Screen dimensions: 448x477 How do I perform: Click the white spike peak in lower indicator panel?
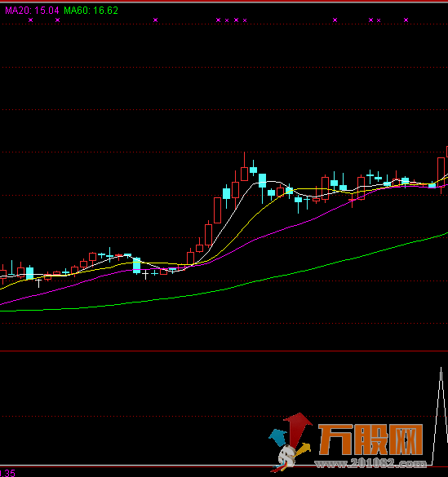tap(441, 368)
